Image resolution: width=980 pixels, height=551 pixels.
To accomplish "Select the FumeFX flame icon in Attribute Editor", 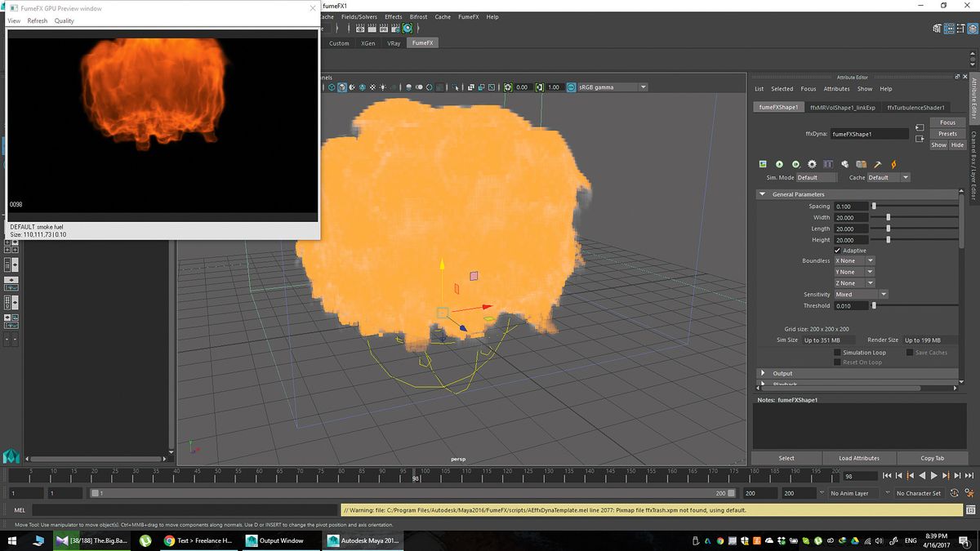I will click(x=893, y=164).
